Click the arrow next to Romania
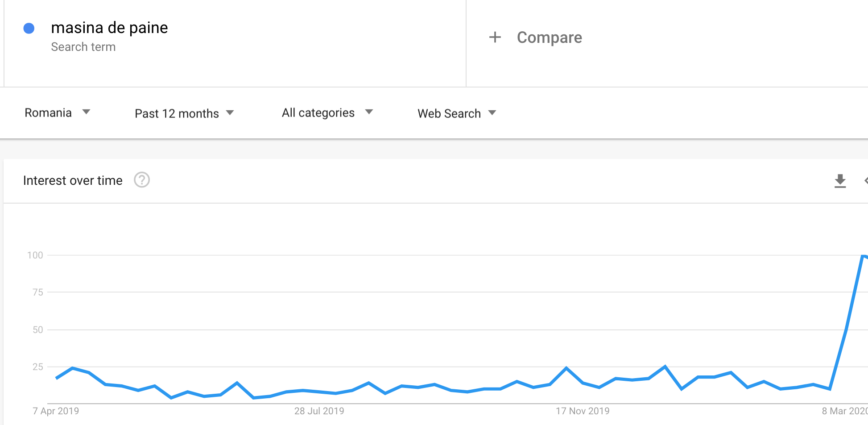The width and height of the screenshot is (868, 425). pos(87,112)
